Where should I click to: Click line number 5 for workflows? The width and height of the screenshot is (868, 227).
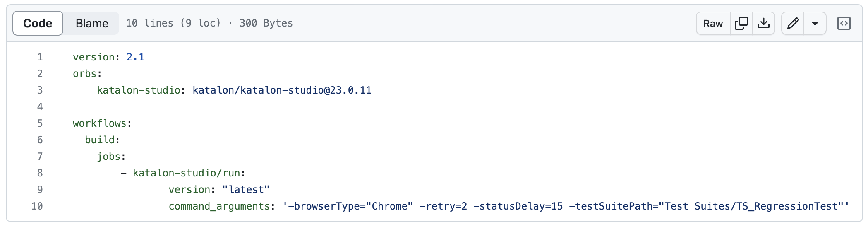(x=40, y=123)
